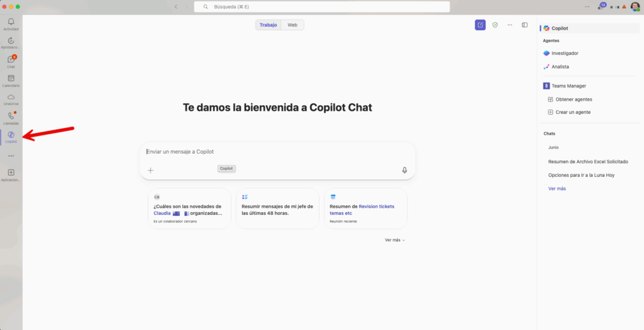This screenshot has height=330, width=644.
Task: Toggle the side panel layout icon
Action: pyautogui.click(x=525, y=25)
